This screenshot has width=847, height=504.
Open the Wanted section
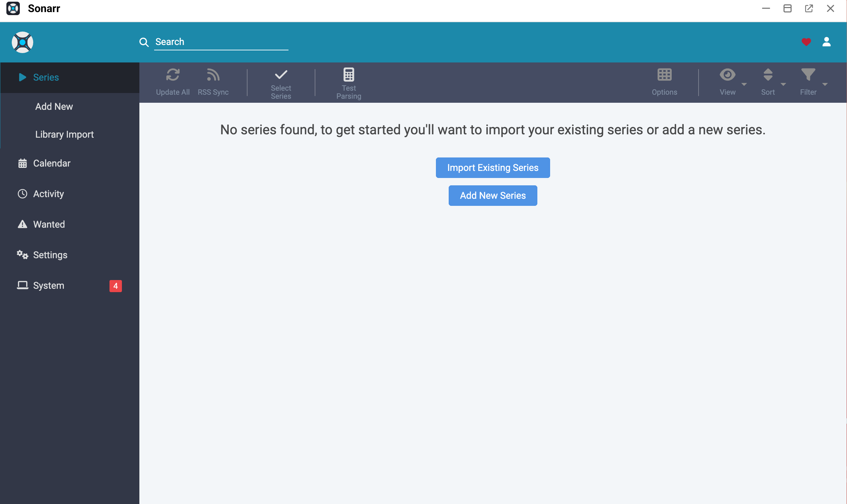tap(49, 224)
